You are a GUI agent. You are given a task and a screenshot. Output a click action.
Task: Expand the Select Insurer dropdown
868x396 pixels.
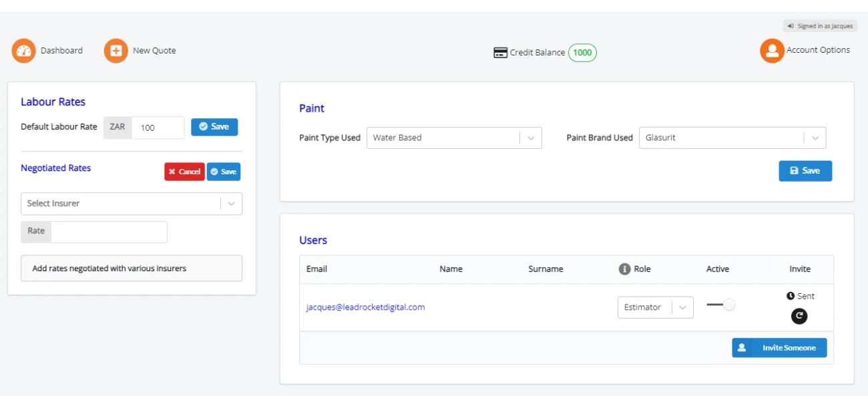(132, 204)
